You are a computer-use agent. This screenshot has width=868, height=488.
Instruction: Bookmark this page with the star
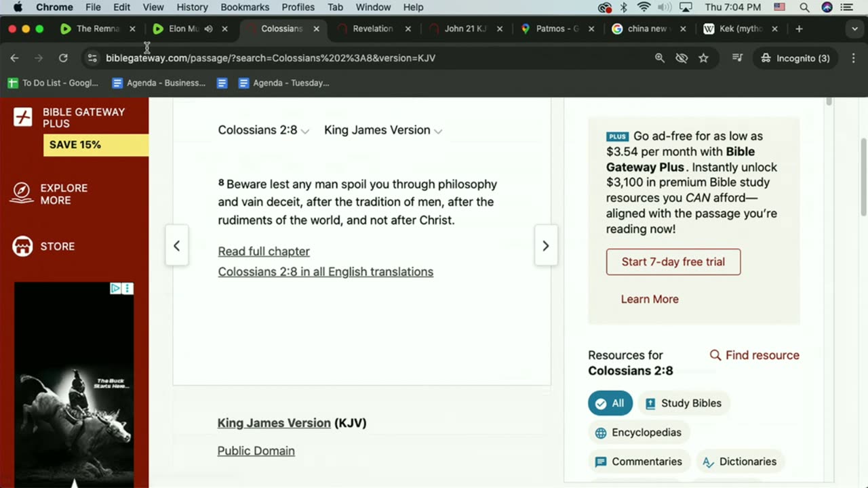pyautogui.click(x=703, y=58)
